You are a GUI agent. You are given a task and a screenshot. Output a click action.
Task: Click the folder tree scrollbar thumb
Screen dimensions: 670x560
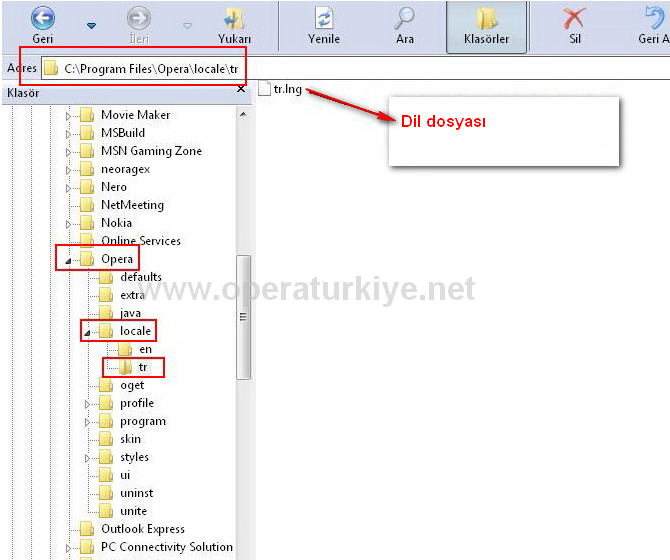click(243, 317)
